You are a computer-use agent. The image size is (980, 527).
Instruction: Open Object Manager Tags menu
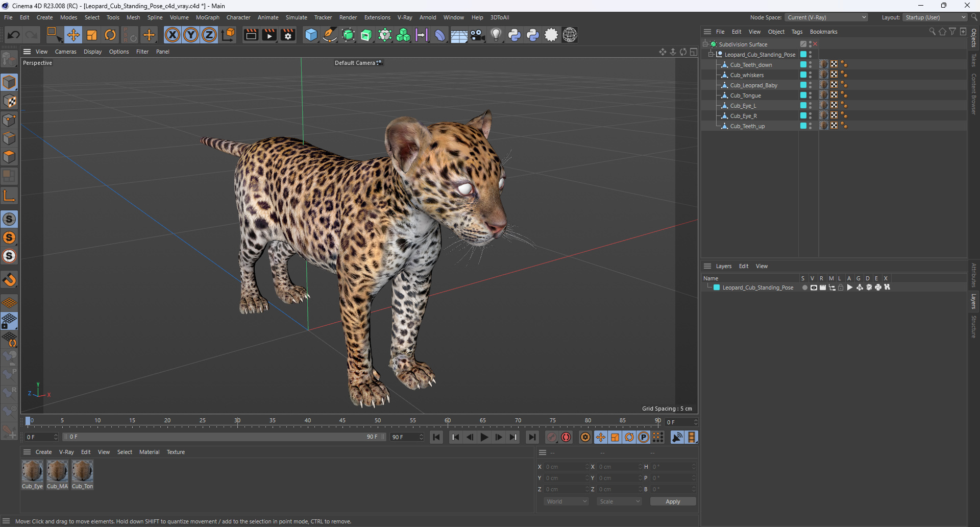[797, 32]
